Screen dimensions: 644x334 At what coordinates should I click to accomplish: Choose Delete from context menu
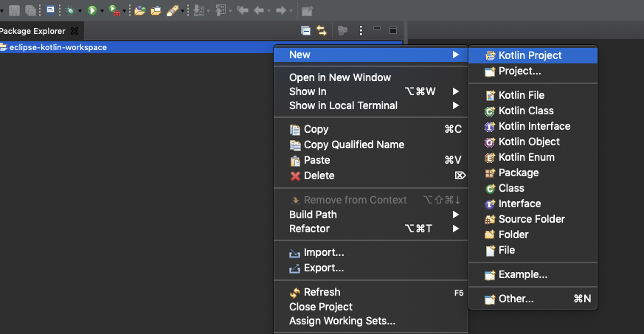point(371,176)
